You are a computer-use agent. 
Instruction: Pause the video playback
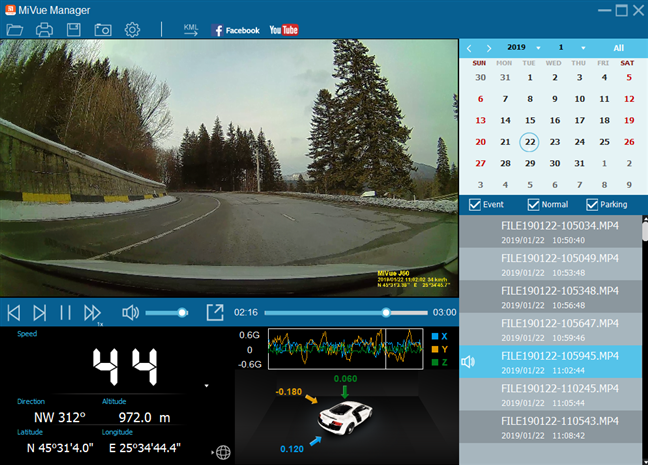[65, 313]
